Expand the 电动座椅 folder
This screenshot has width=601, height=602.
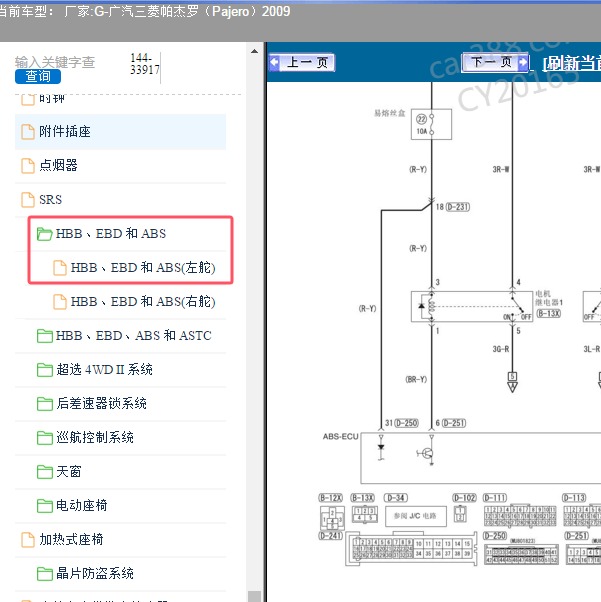[72, 506]
